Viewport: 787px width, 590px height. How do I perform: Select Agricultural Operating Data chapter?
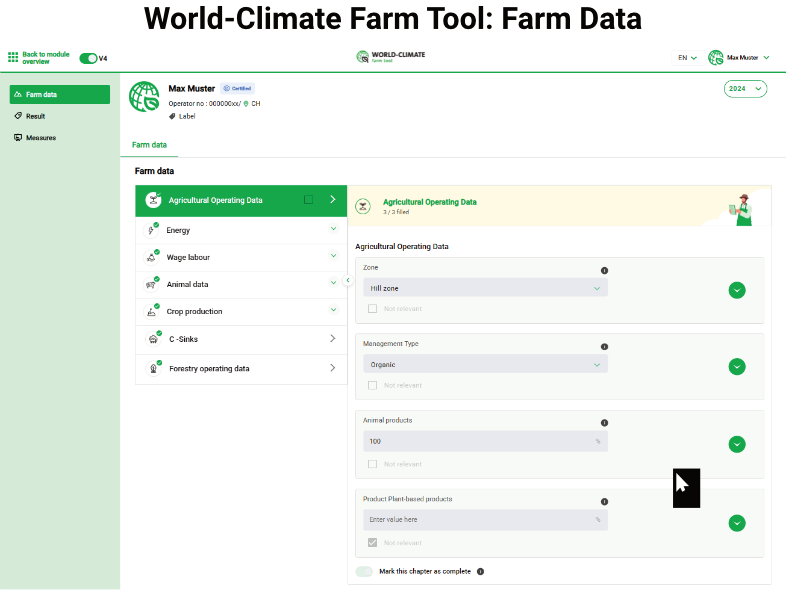241,200
